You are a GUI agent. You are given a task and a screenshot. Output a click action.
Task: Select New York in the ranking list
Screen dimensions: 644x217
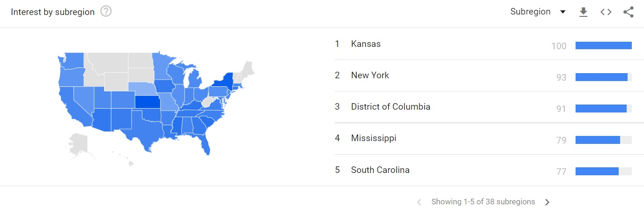483,75
